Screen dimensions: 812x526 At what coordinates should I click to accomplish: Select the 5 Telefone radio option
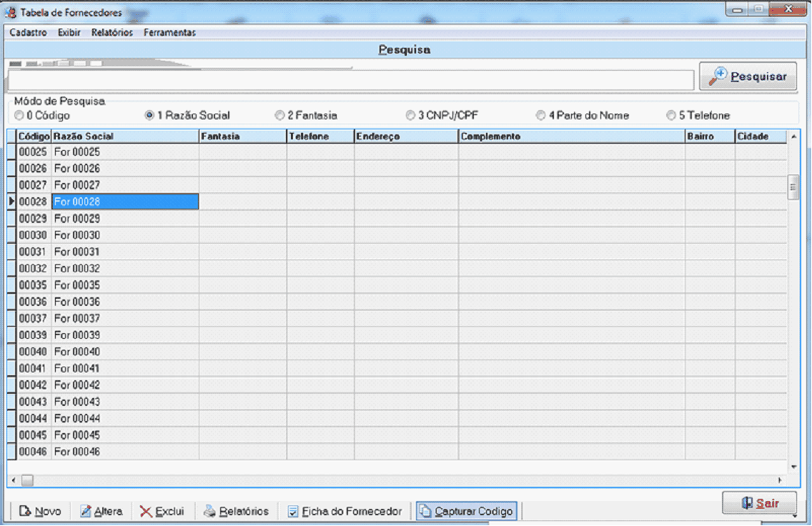(x=671, y=116)
